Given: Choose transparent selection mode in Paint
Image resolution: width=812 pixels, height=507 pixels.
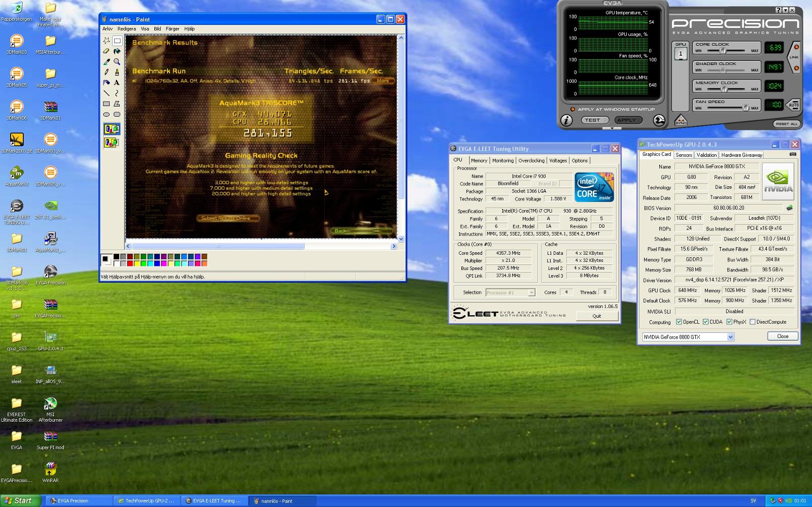Looking at the screenshot, I should [112, 143].
